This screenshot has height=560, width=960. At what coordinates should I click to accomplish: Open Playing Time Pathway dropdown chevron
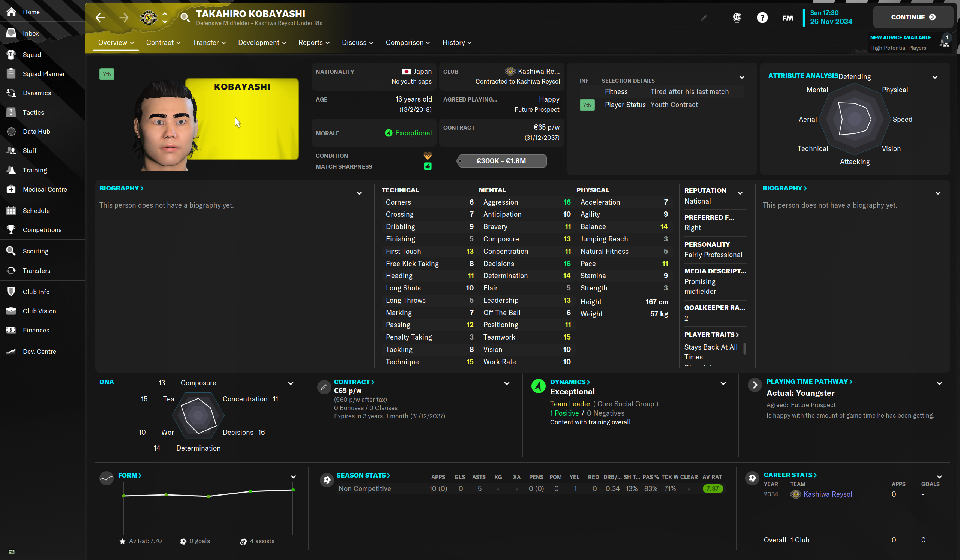[x=939, y=383]
